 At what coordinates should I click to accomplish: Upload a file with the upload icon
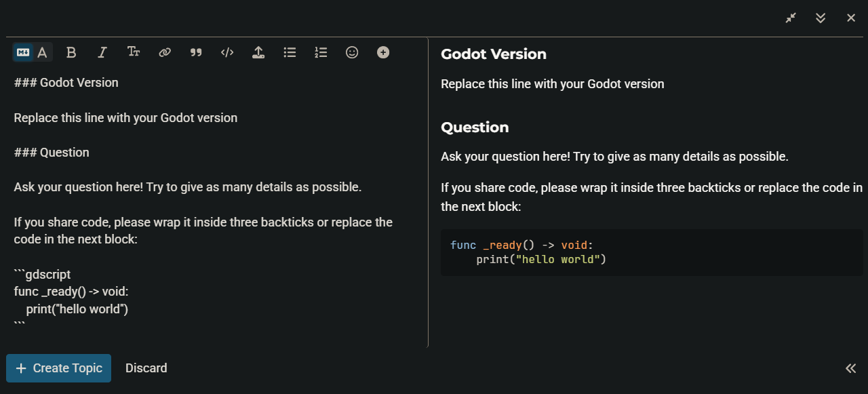(258, 52)
